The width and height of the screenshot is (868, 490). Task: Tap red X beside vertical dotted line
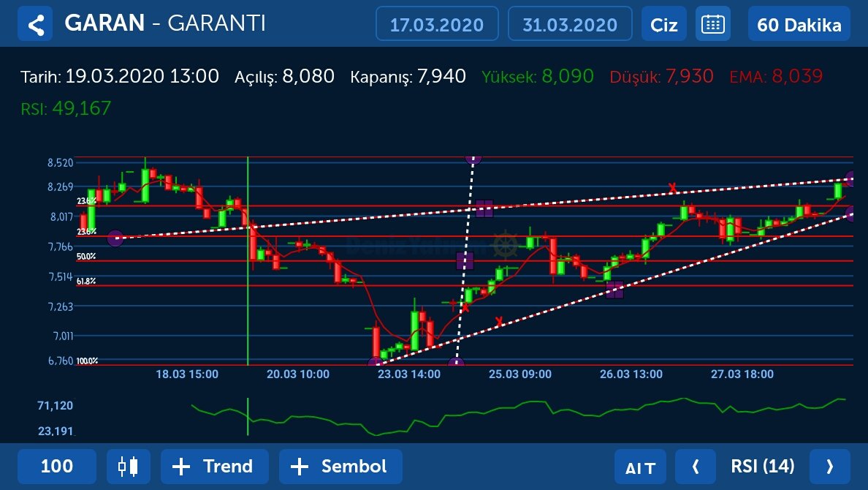click(465, 308)
